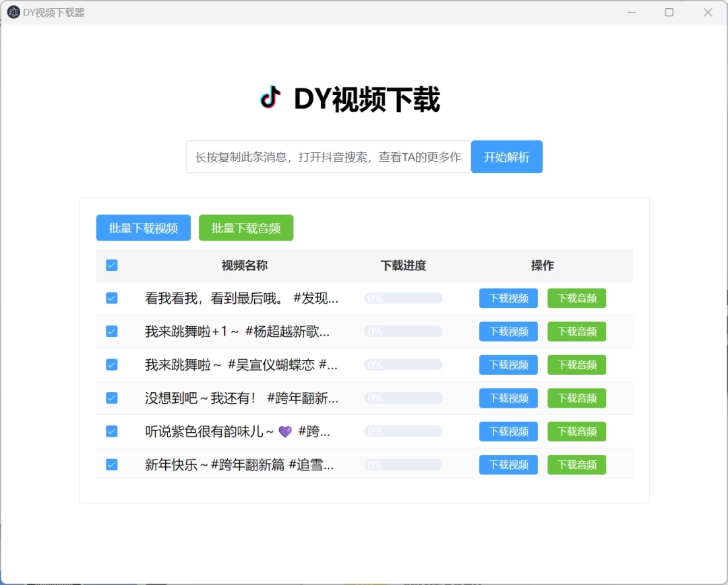Click video title 听说紫色很有韵味儿～
This screenshot has height=585, width=728.
(238, 432)
